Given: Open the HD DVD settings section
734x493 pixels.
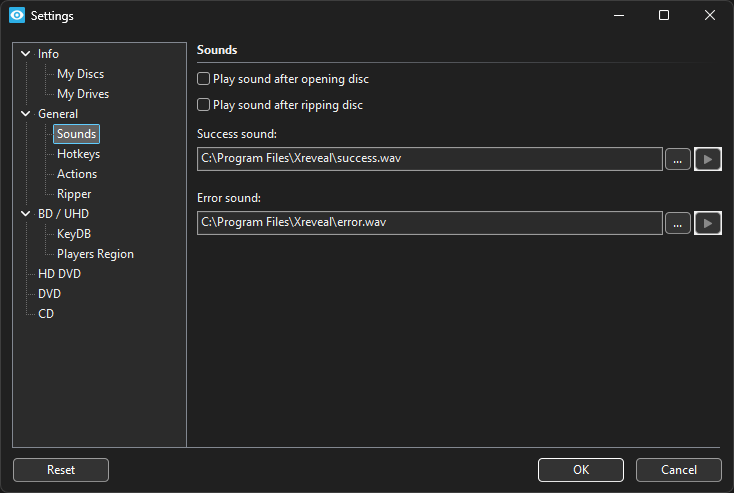Looking at the screenshot, I should pos(59,274).
